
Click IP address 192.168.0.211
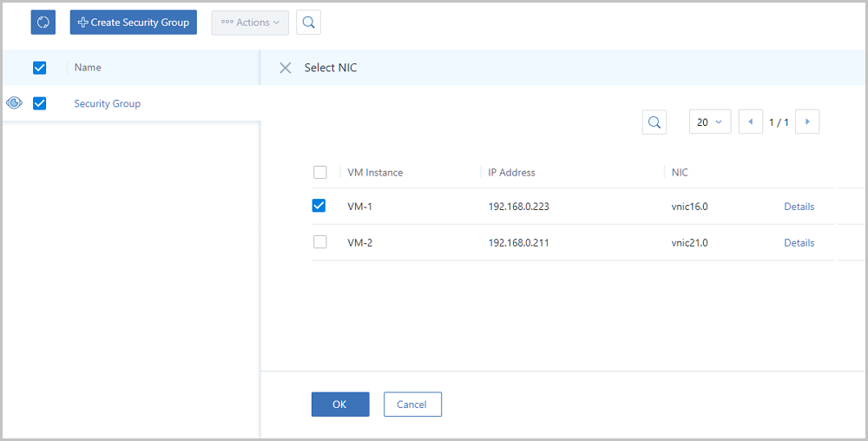[x=519, y=242]
